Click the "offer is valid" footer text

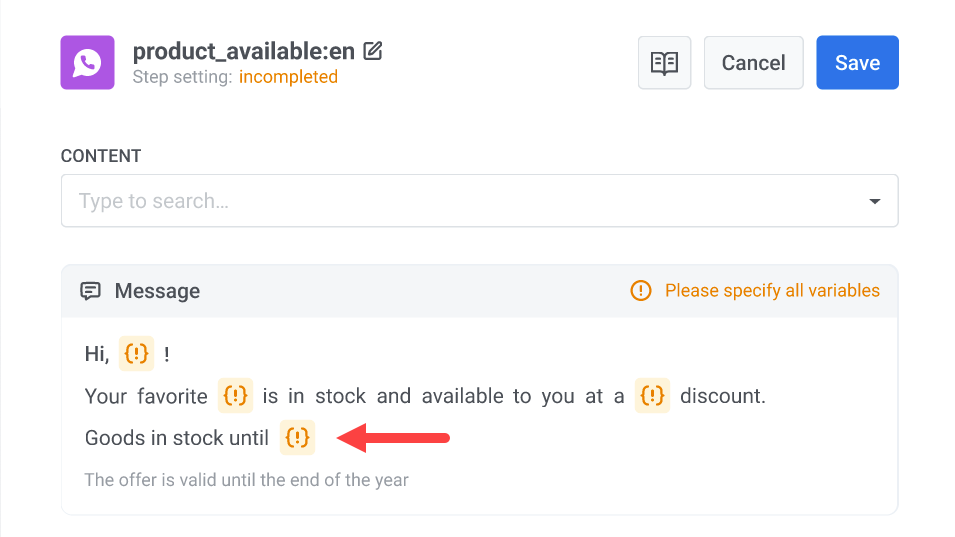[247, 480]
